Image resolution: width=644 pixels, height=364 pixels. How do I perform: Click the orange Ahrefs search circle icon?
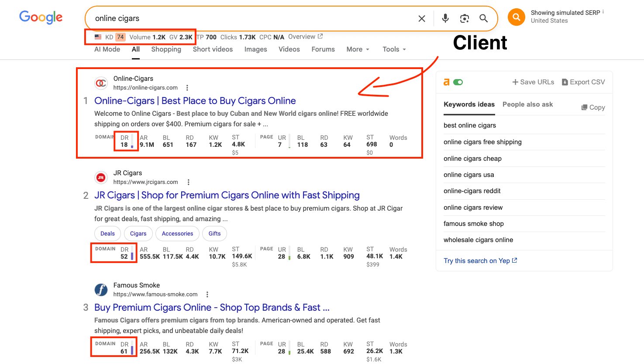517,17
